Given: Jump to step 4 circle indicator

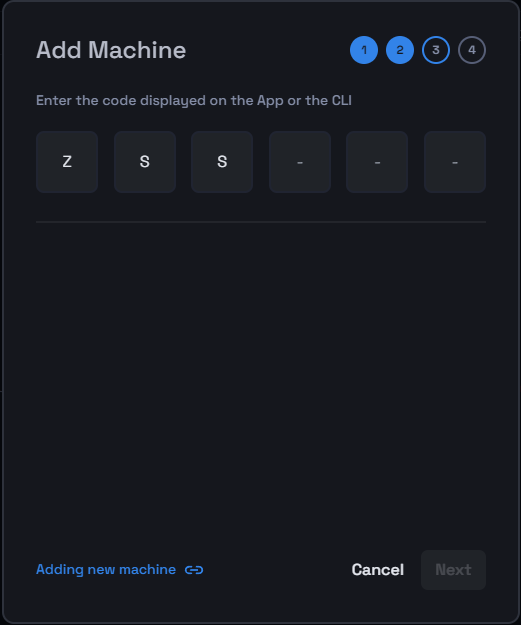Looking at the screenshot, I should [x=472, y=50].
